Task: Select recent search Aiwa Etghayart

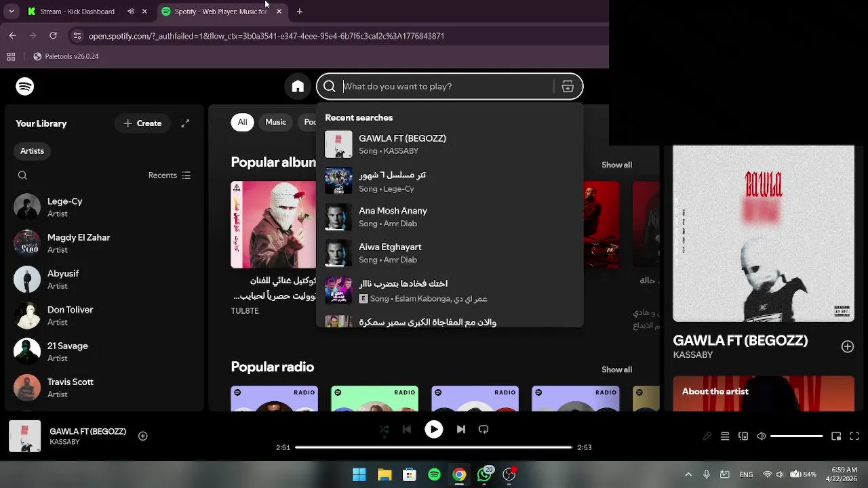Action: pyautogui.click(x=450, y=253)
